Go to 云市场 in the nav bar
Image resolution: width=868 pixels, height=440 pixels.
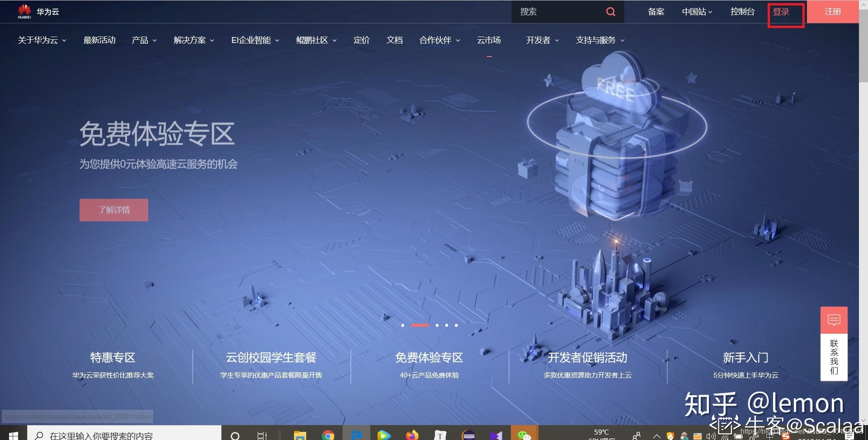coord(489,40)
